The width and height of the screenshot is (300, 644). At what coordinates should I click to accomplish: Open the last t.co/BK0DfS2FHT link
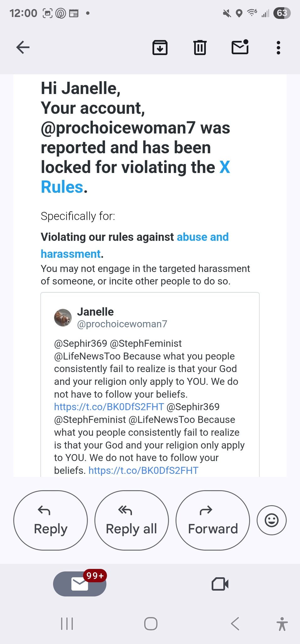coord(143,470)
